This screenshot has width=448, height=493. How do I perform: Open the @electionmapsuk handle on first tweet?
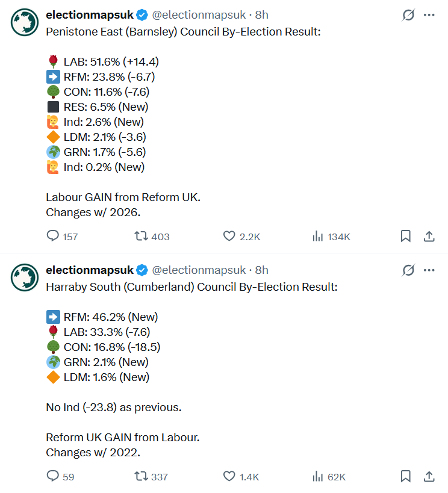click(x=199, y=15)
